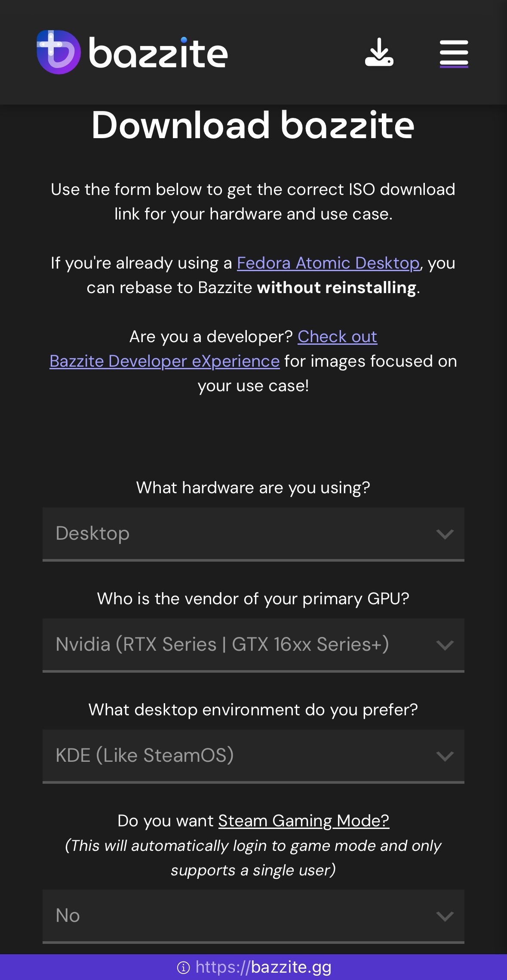Click the chevron on the Desktop hardware selector
Image resolution: width=507 pixels, height=980 pixels.
pyautogui.click(x=445, y=534)
